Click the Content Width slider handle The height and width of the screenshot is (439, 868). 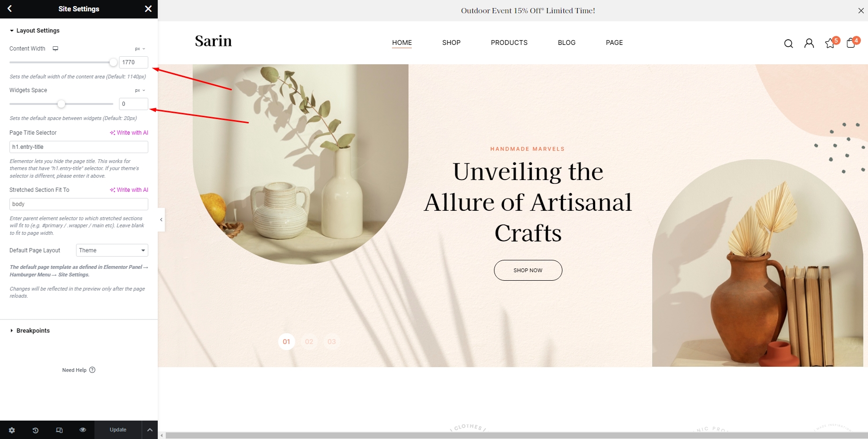click(x=113, y=62)
